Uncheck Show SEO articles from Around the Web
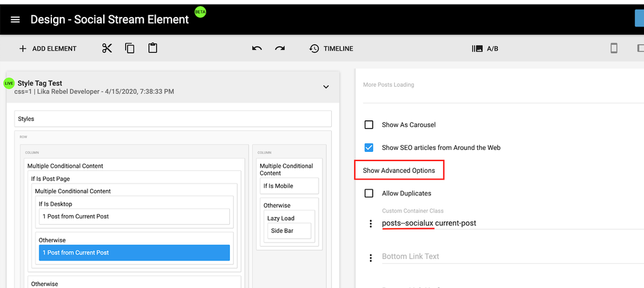This screenshot has height=288, width=644. [x=369, y=148]
